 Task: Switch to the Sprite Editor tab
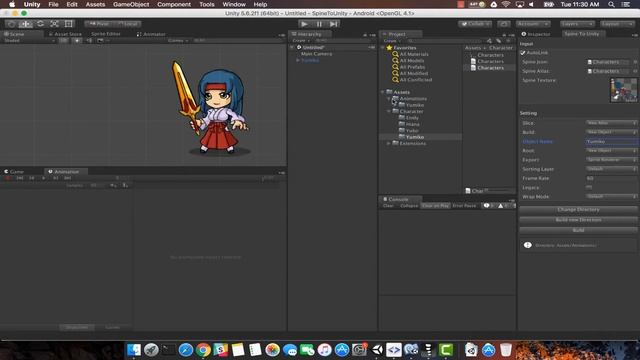coord(106,34)
